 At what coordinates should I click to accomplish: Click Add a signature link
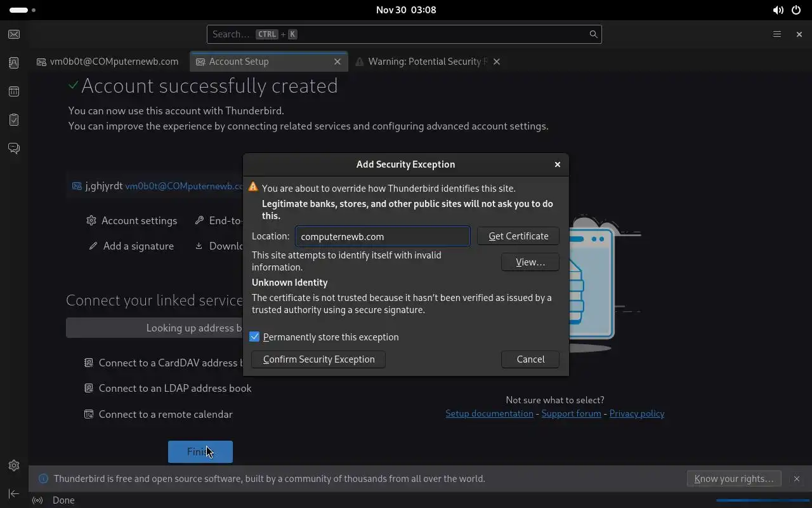(131, 246)
